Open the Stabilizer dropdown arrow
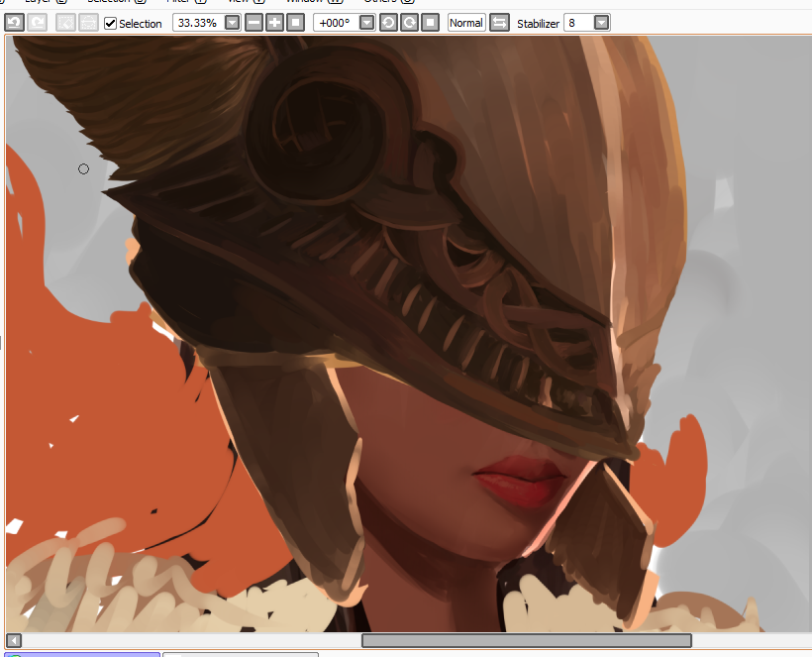 [x=601, y=23]
